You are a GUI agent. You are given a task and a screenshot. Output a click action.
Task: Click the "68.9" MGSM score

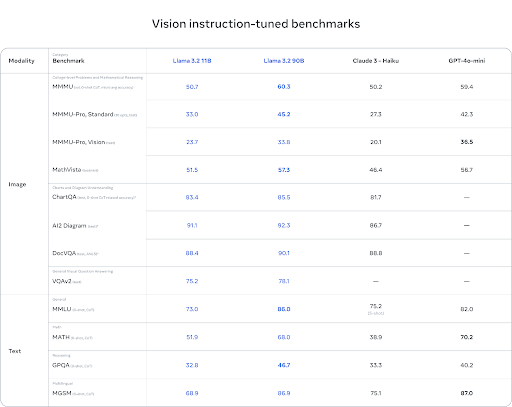192,393
